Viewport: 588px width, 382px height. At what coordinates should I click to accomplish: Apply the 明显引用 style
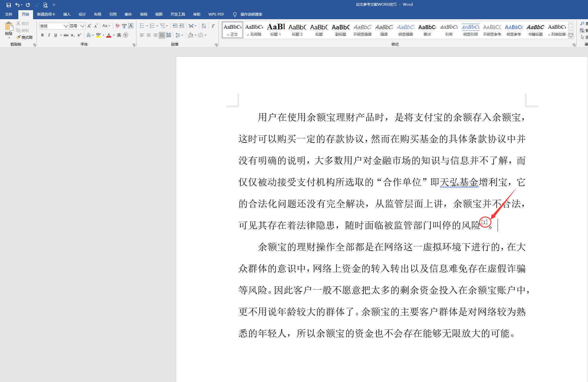(x=470, y=30)
